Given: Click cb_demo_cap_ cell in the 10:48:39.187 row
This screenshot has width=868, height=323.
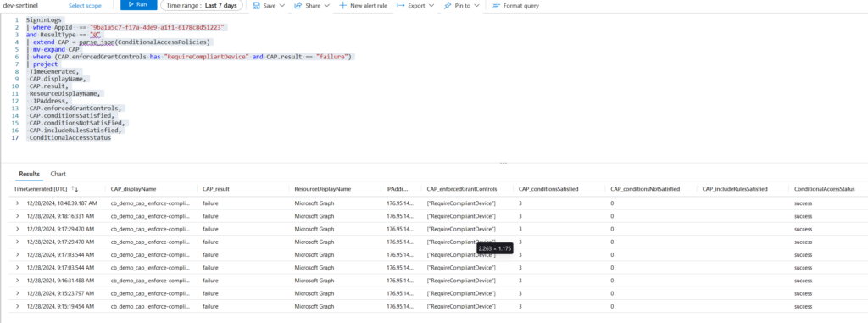Looking at the screenshot, I should [x=151, y=203].
